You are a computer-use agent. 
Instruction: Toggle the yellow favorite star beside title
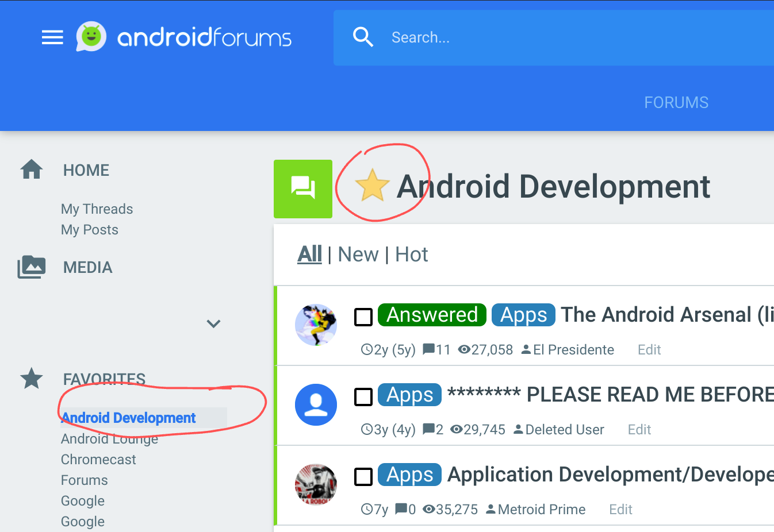tap(372, 186)
